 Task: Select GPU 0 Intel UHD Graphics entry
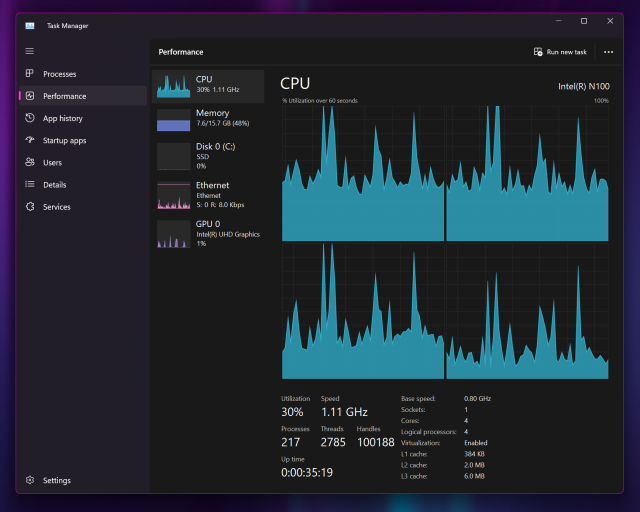(x=208, y=234)
